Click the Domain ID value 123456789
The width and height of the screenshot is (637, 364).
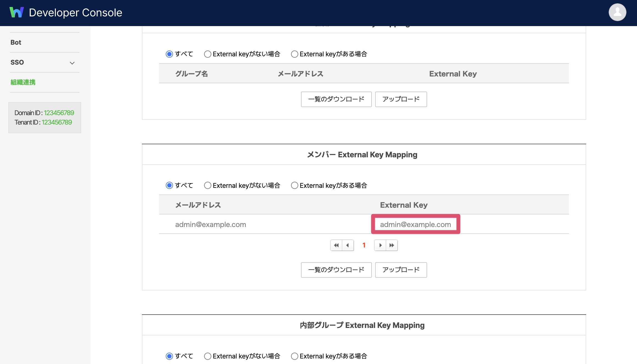point(59,113)
